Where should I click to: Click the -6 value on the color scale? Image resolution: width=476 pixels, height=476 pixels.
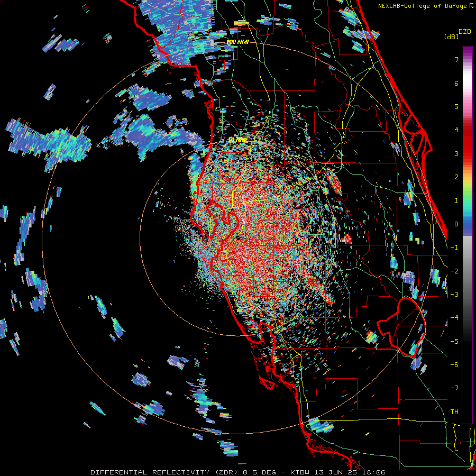coord(454,365)
